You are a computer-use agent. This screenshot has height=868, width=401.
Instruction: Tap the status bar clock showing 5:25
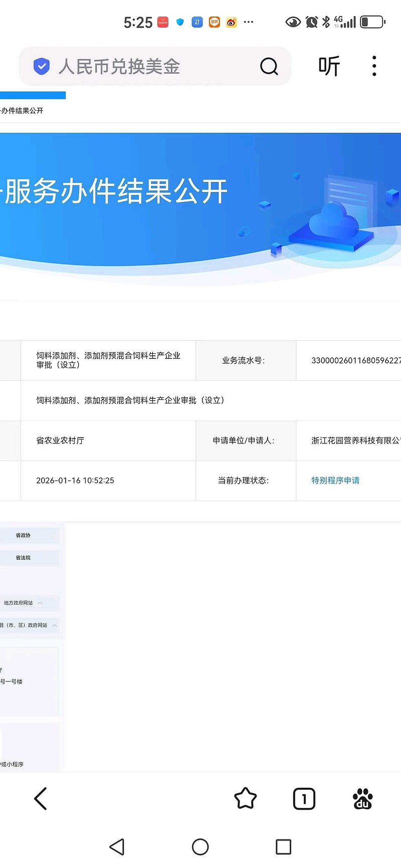tap(138, 23)
